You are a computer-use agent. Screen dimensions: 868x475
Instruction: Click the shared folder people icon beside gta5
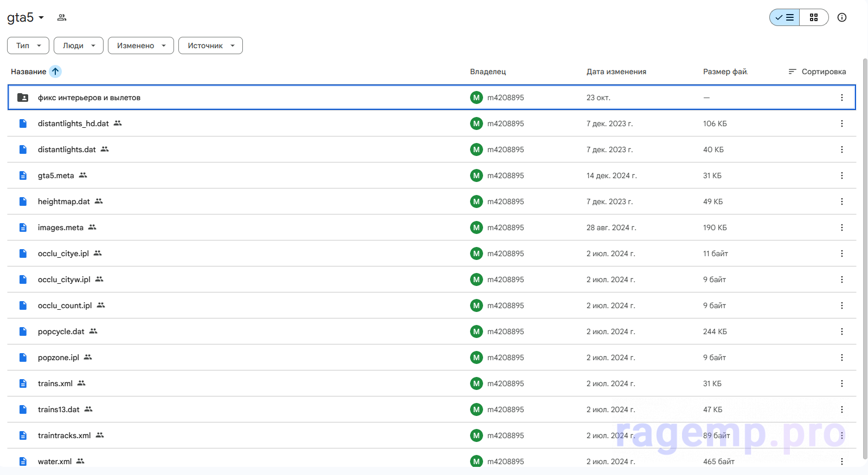[x=62, y=17]
